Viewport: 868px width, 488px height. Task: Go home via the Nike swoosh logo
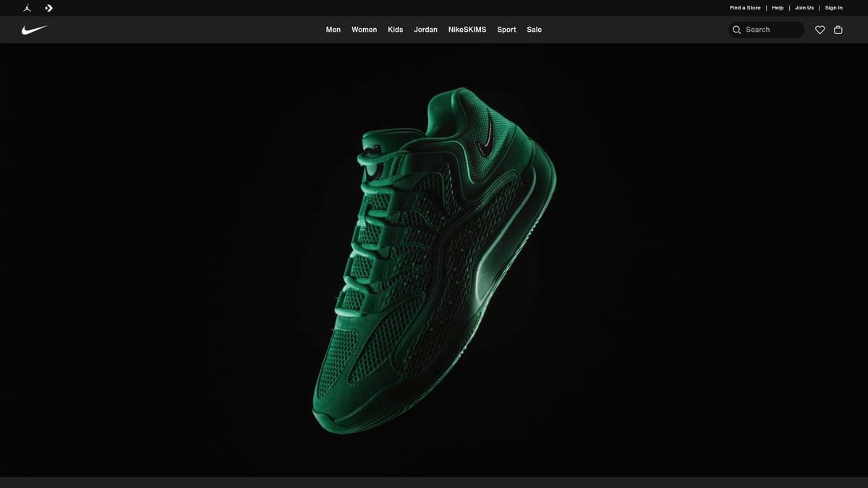point(34,30)
